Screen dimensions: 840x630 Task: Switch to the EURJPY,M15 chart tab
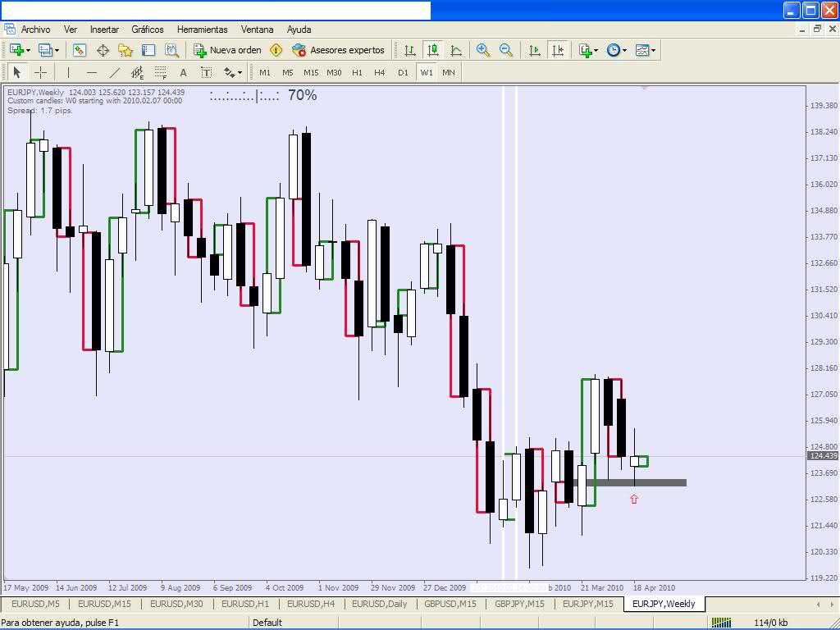[x=587, y=604]
